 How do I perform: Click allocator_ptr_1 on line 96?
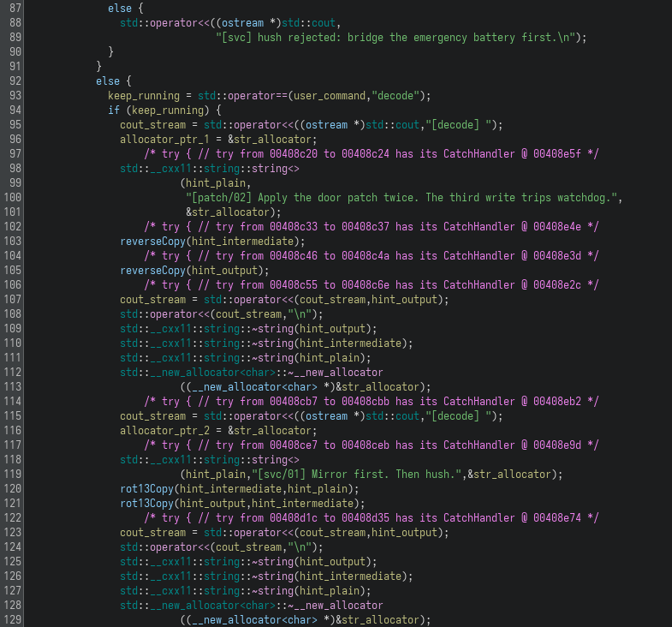164,140
